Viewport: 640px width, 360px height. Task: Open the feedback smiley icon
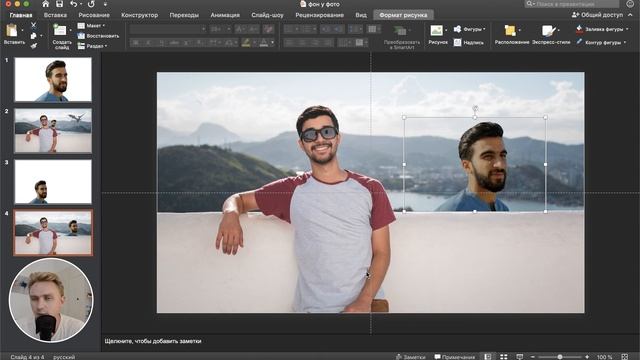(630, 4)
